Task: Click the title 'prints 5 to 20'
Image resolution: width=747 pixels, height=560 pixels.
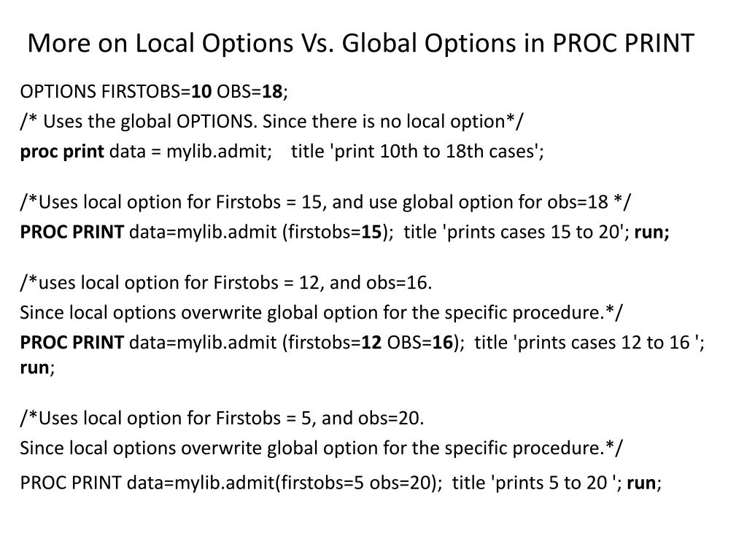Action: [x=537, y=483]
